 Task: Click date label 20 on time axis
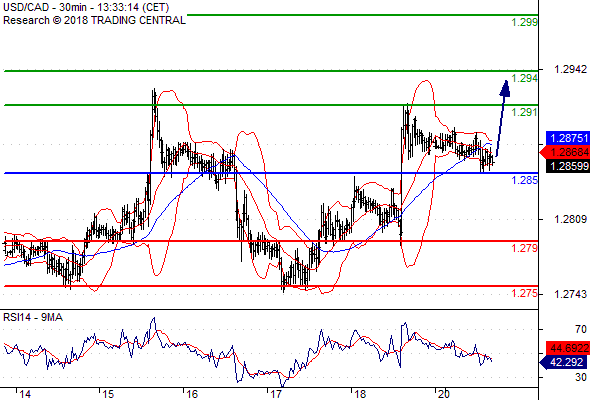(444, 394)
